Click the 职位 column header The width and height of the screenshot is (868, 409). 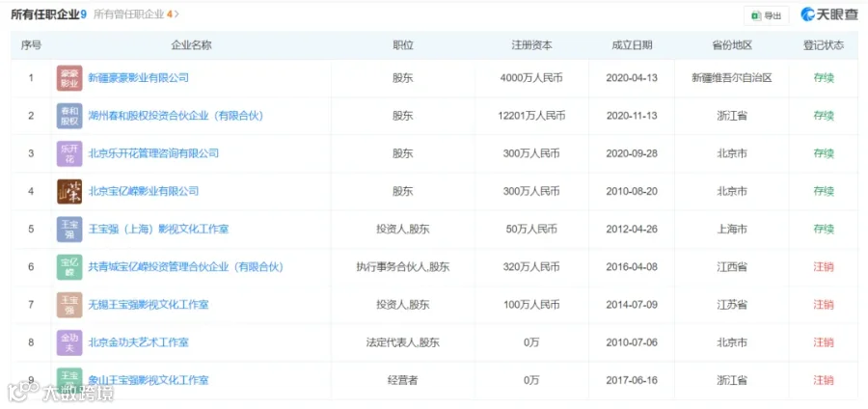[403, 45]
